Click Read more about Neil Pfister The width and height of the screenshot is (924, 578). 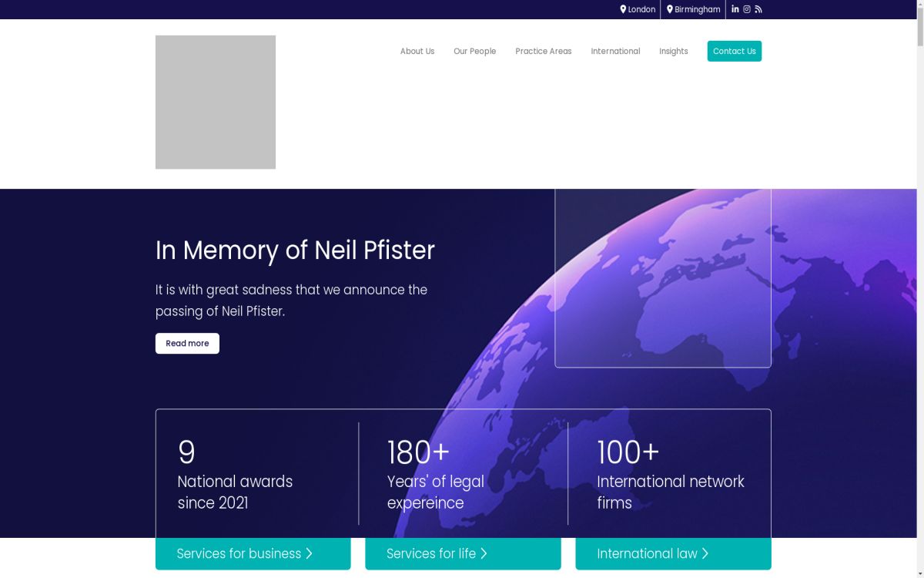pos(187,343)
